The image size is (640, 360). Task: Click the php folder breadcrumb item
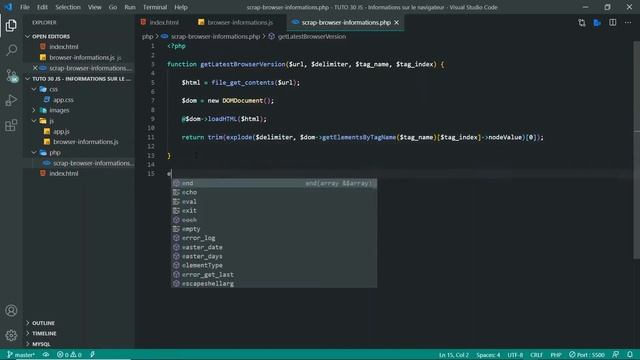(x=147, y=36)
